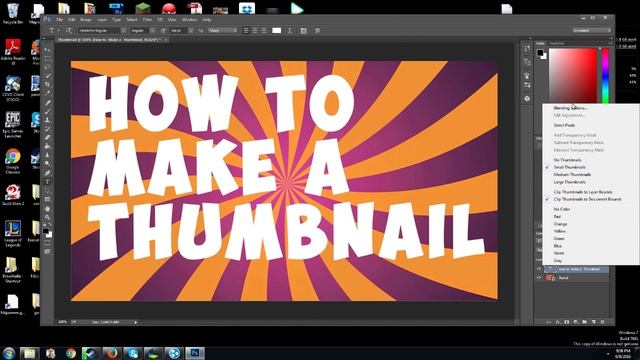The height and width of the screenshot is (360, 640).
Task: Click the foreground color swatch in toolbox
Action: tap(46, 231)
